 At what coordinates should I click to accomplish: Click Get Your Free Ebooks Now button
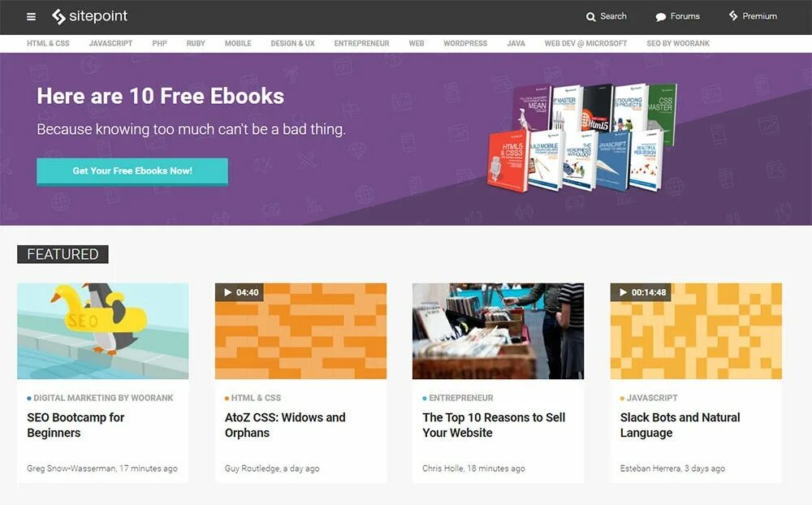coord(132,171)
